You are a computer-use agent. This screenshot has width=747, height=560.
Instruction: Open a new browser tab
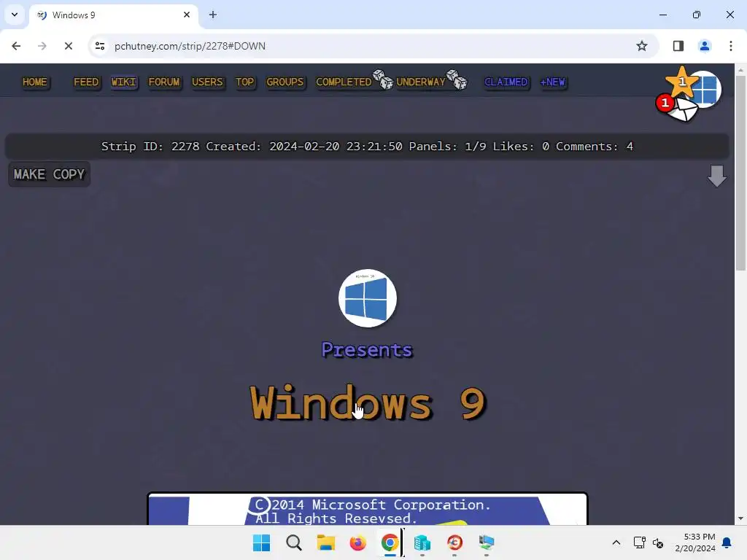tap(213, 15)
